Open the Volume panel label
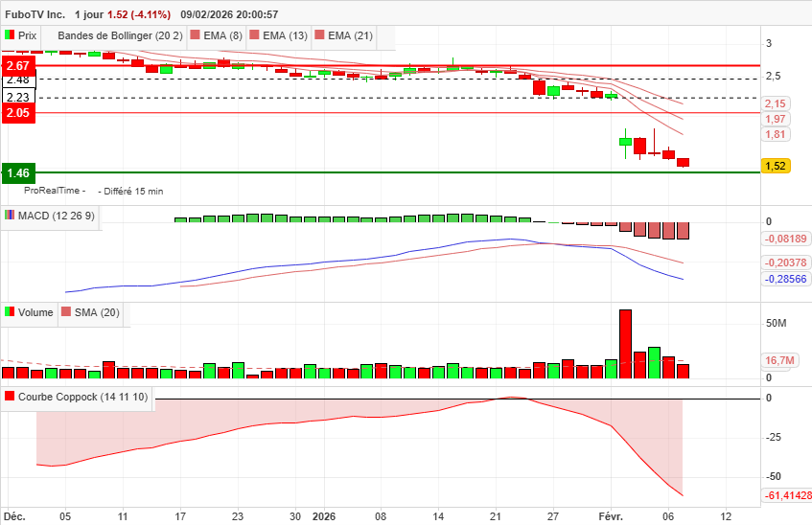812x525 pixels. click(35, 312)
